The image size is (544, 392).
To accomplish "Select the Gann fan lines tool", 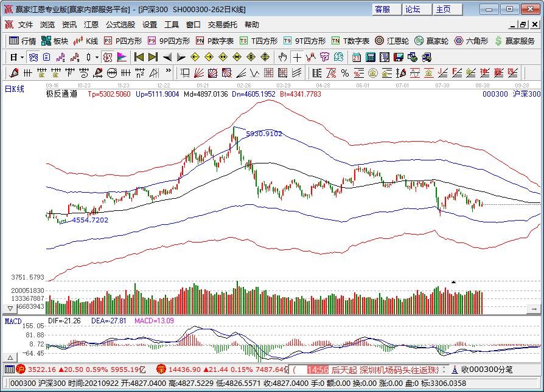I will point(199,73).
